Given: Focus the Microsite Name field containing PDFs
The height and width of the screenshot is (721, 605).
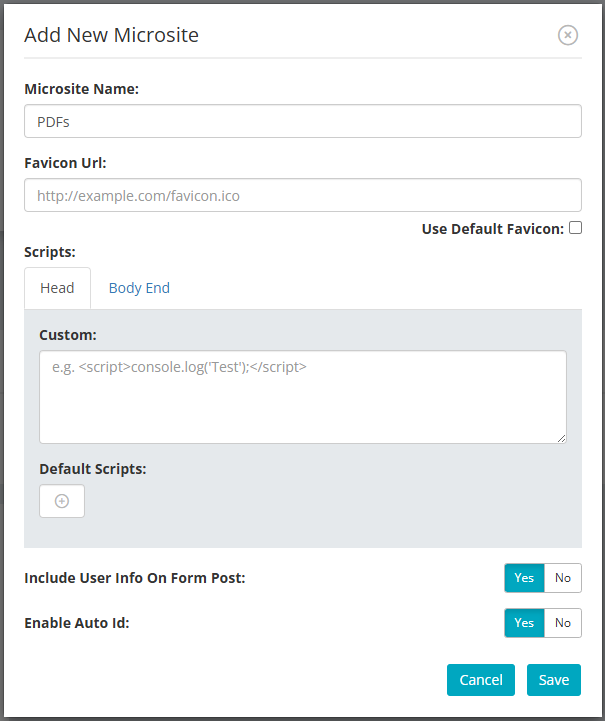Looking at the screenshot, I should [x=303, y=121].
